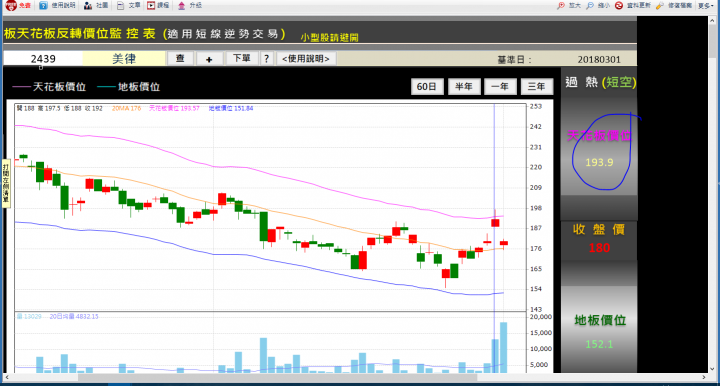Click the stock code field showing 2439
720x386 pixels.
point(43,59)
